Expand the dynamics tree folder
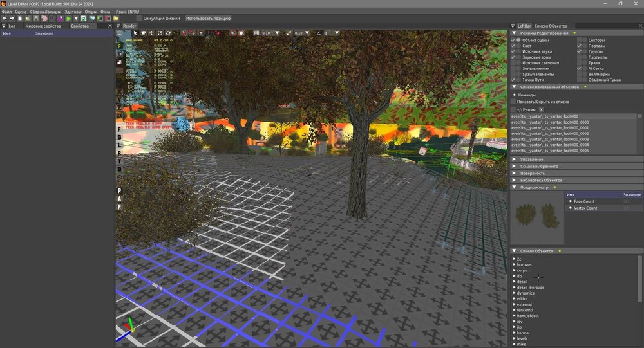The width and height of the screenshot is (644, 348). tap(514, 293)
